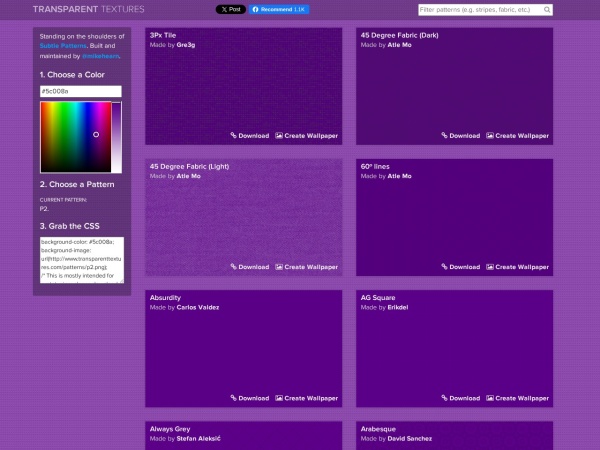Screen dimensions: 600x450
Task: Click download icon on 45 Degree Fabric (Light)
Action: pos(233,267)
